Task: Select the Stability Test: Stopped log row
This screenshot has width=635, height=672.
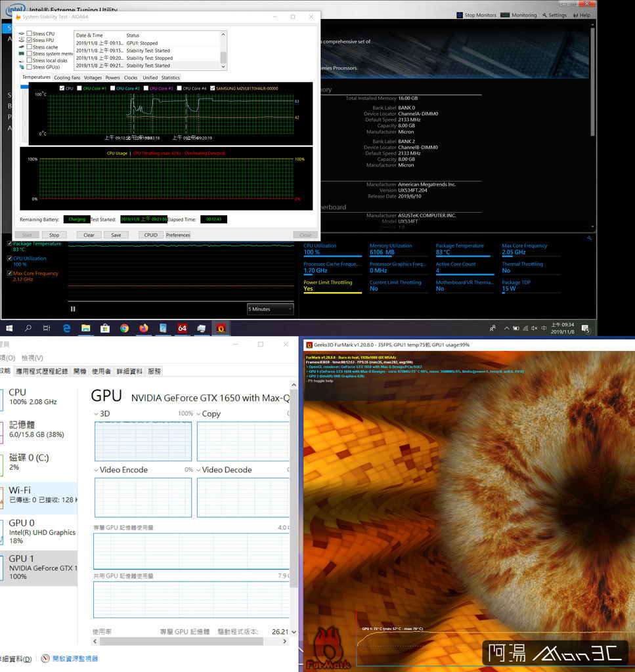Action: tap(147, 58)
